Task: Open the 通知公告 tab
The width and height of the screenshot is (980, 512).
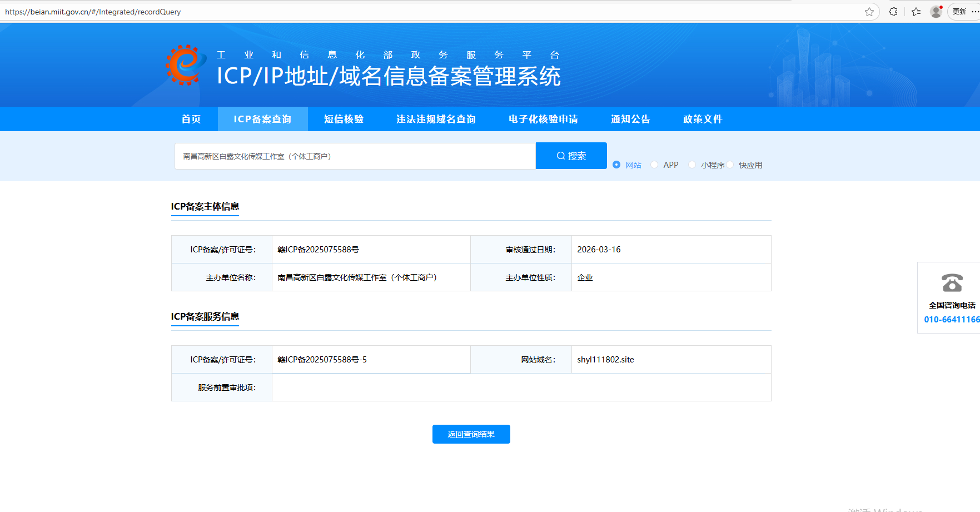Action: pos(630,119)
